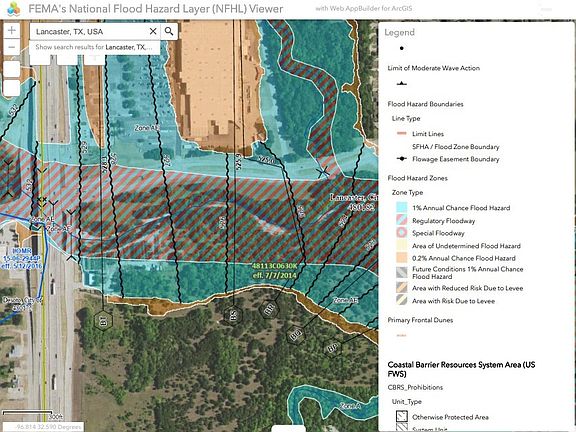Click Limit of Moderate Wave Action symbol

pyautogui.click(x=402, y=84)
